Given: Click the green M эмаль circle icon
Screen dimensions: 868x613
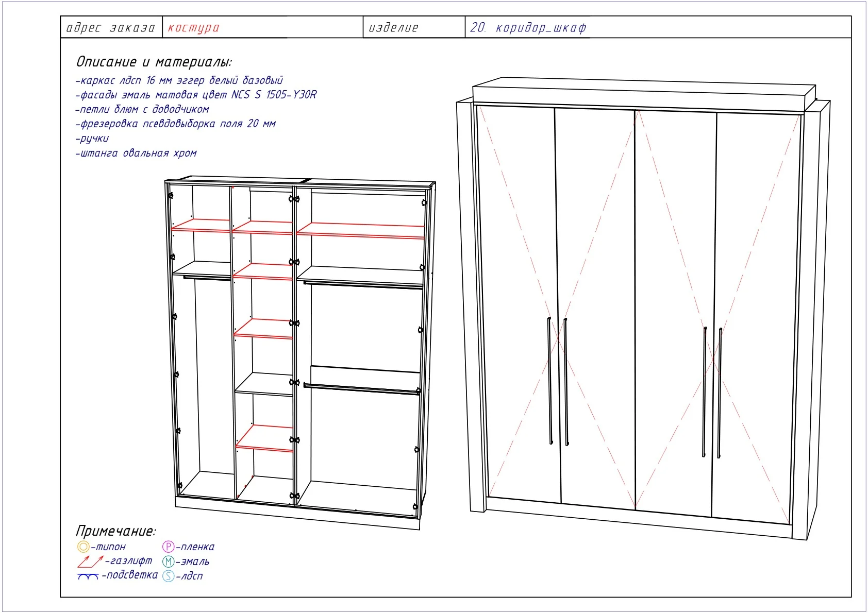Looking at the screenshot, I should pyautogui.click(x=169, y=561).
